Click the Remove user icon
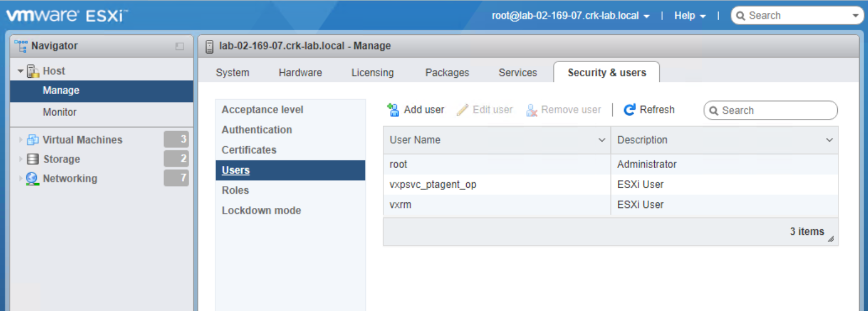Screen dimensions: 868x311 point(532,110)
